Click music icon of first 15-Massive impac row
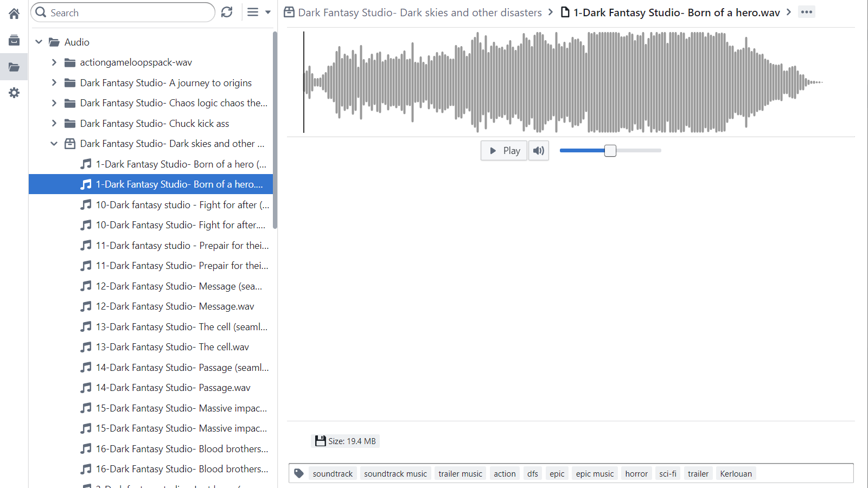This screenshot has width=868, height=488. 86,408
